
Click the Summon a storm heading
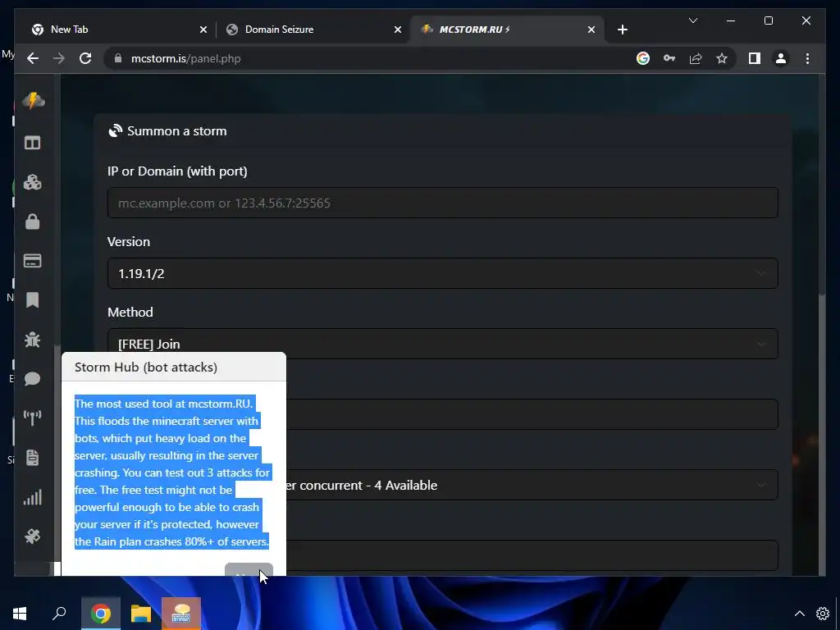coord(177,131)
